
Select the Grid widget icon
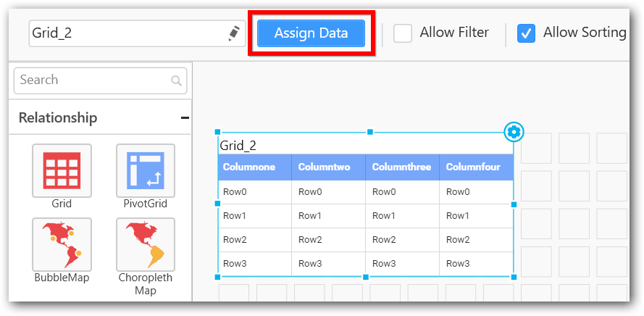[62, 171]
